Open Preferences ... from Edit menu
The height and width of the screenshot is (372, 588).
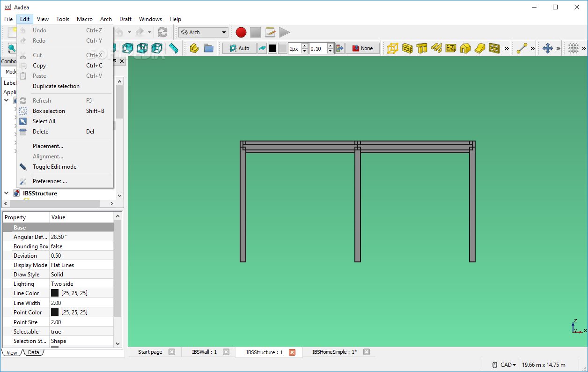[x=65, y=181]
